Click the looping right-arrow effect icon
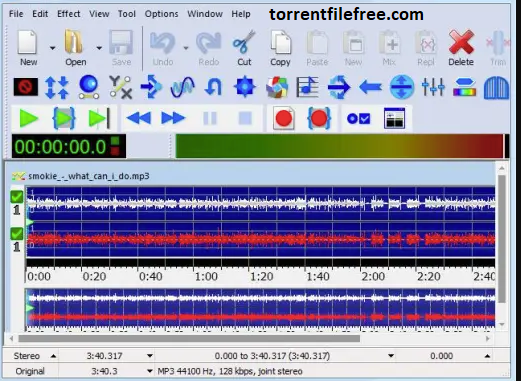This screenshot has width=521, height=381. (339, 87)
